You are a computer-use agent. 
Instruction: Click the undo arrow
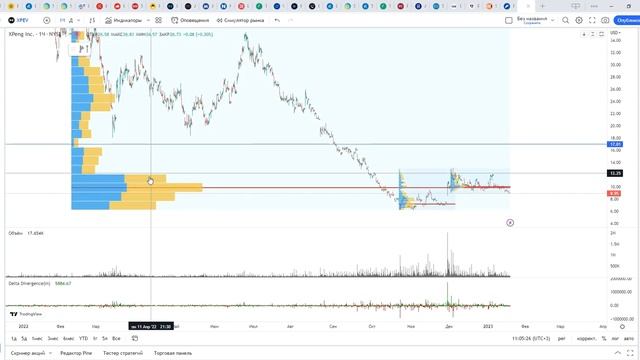coord(277,20)
